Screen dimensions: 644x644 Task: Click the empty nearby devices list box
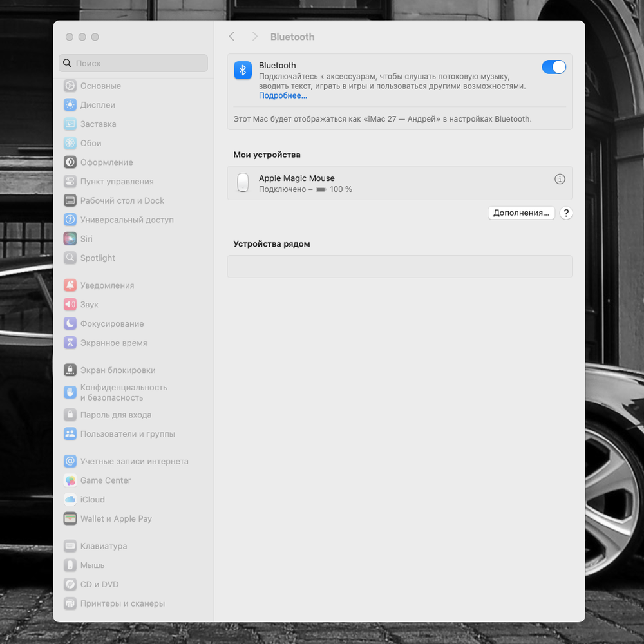click(x=400, y=267)
